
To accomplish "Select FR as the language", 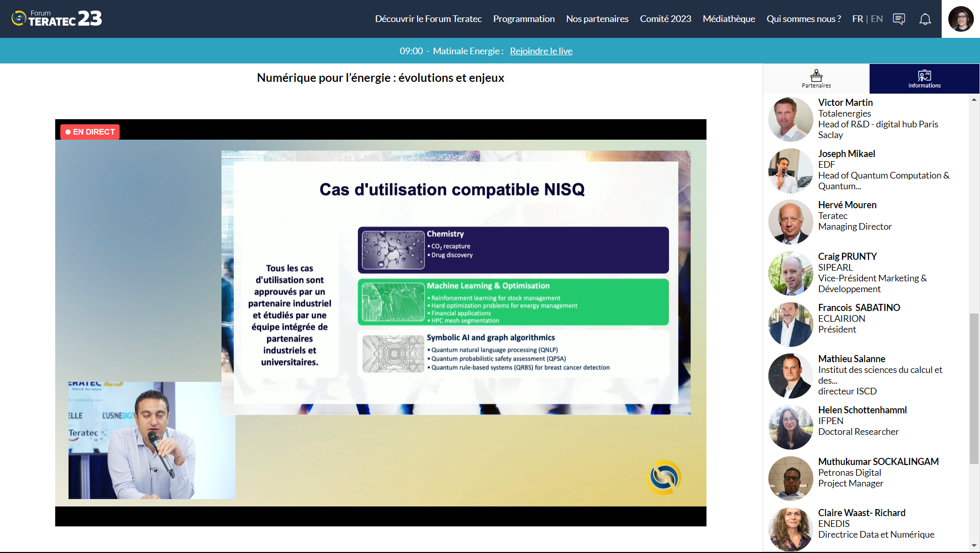I will click(857, 18).
